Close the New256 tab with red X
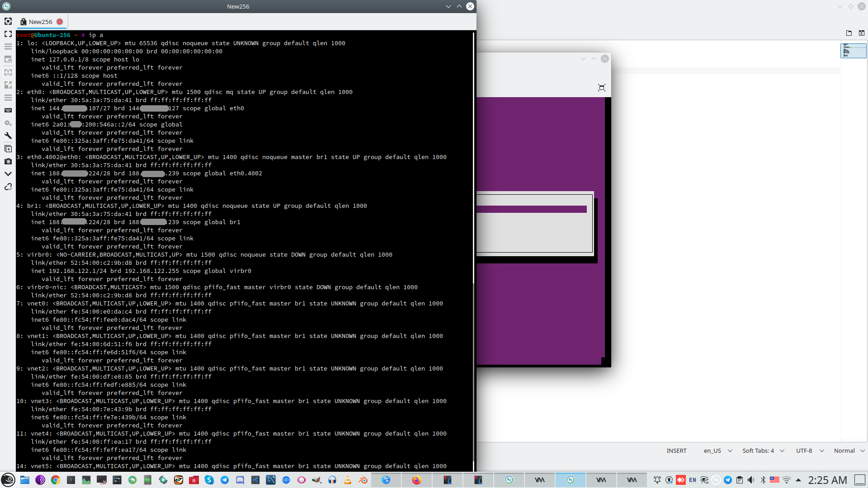The image size is (868, 488). click(x=60, y=22)
